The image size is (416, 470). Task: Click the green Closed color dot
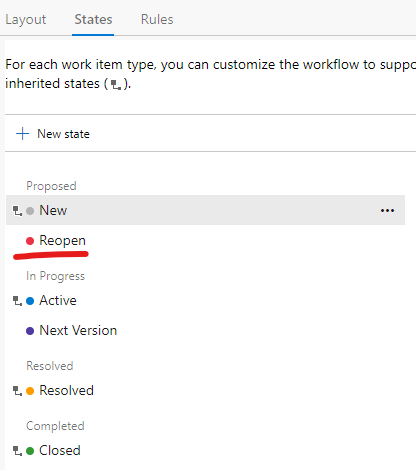[x=30, y=451]
